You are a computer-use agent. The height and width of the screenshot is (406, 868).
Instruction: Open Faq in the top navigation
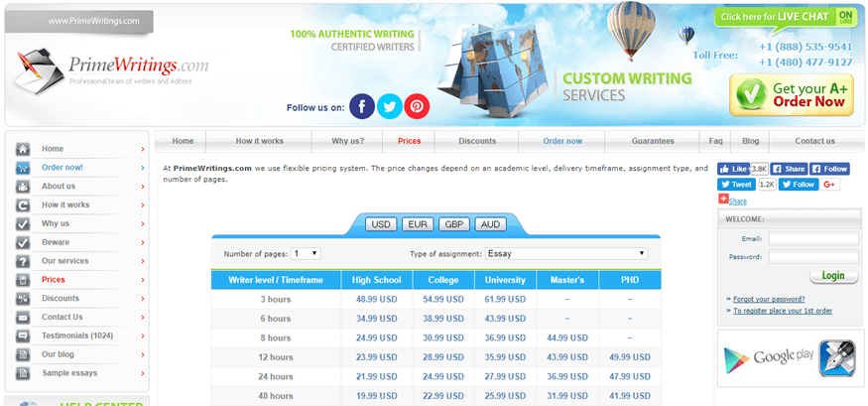click(716, 141)
